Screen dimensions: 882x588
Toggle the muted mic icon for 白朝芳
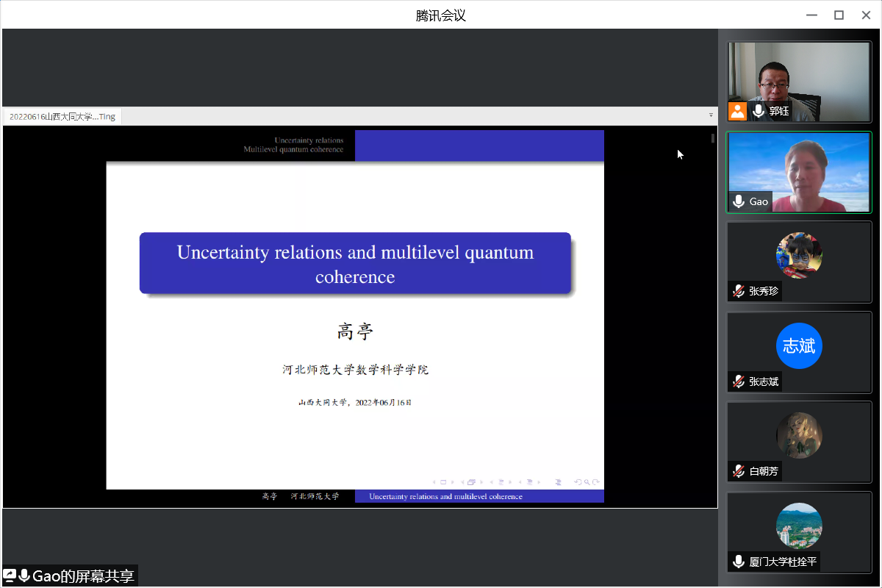point(739,471)
